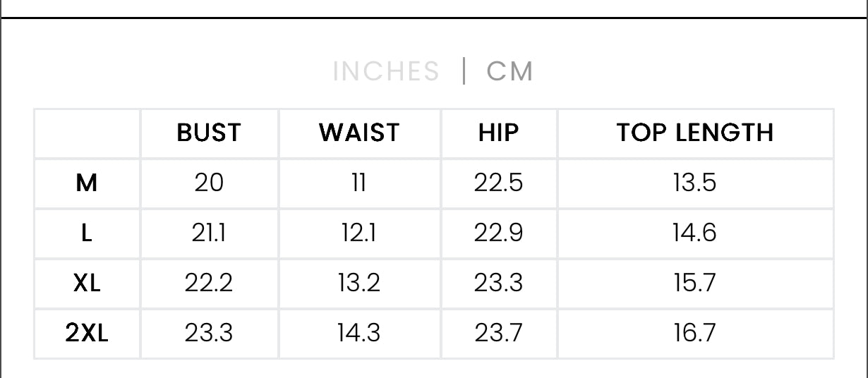This screenshot has height=378, width=868.
Task: Select the L size row label
Action: tap(87, 233)
